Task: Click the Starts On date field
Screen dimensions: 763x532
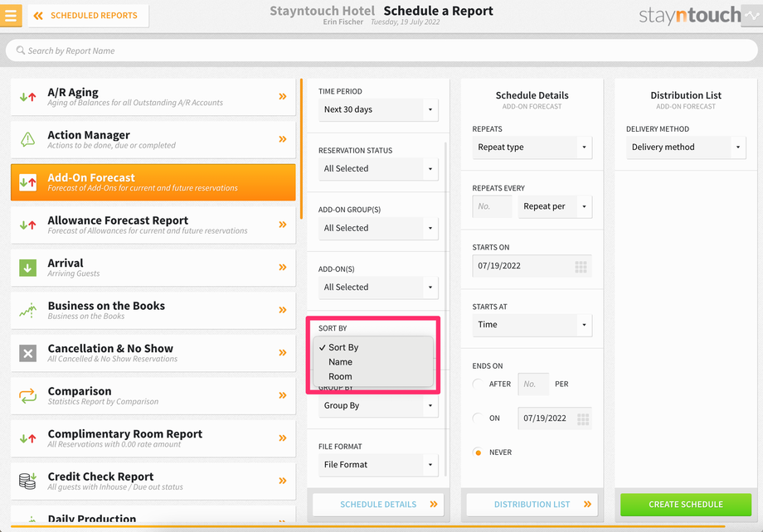Action: pos(532,266)
